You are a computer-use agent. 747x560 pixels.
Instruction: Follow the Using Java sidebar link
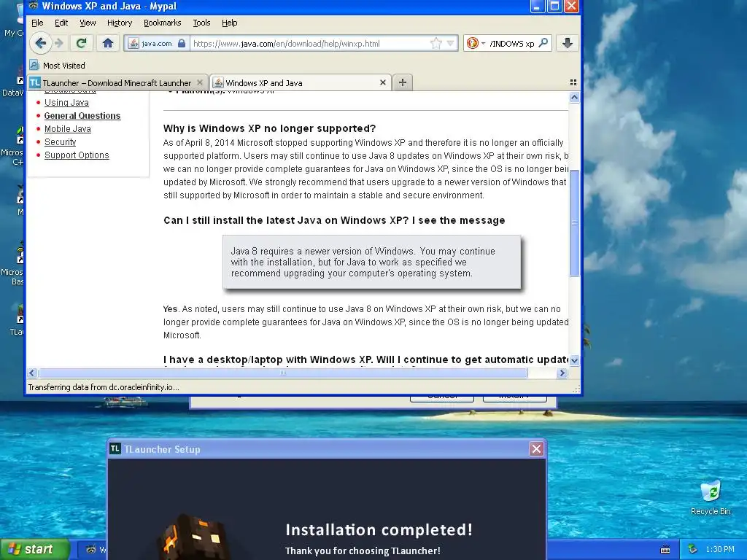click(x=66, y=102)
